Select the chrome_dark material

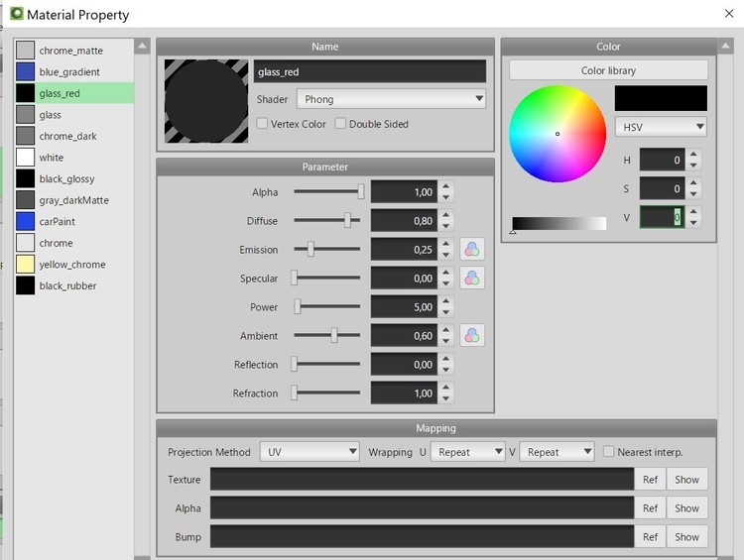(x=74, y=136)
